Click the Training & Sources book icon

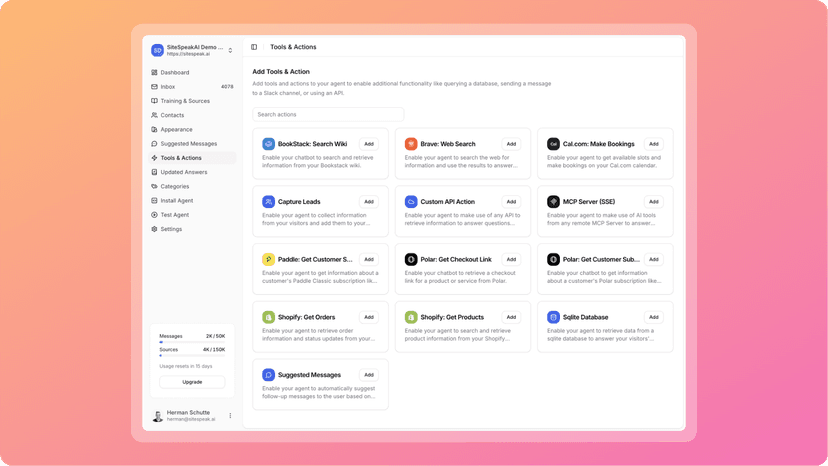154,101
